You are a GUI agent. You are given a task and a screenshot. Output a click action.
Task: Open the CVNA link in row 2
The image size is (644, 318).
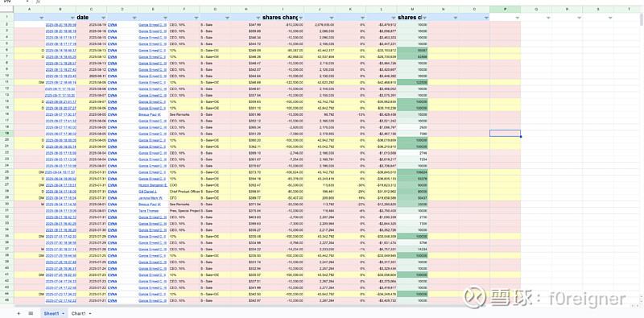pos(112,25)
